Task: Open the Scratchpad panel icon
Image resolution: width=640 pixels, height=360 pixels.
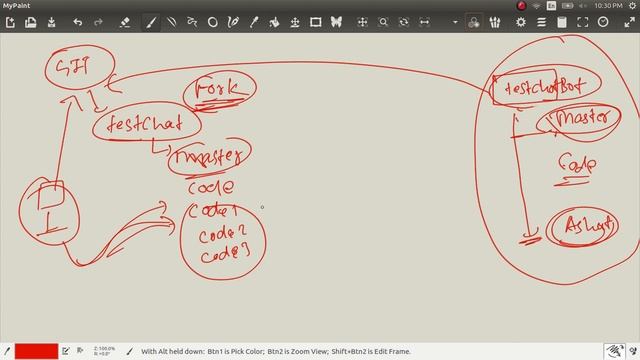Action: click(x=562, y=22)
